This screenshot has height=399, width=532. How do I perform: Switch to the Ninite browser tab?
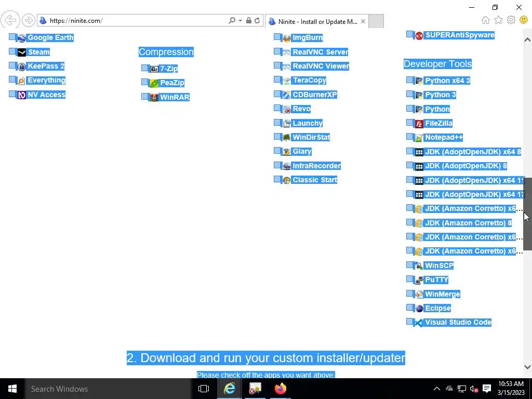click(316, 21)
